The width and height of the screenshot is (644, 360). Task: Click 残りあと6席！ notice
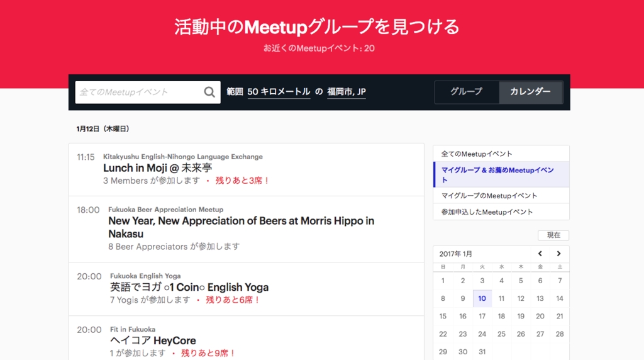point(233,300)
